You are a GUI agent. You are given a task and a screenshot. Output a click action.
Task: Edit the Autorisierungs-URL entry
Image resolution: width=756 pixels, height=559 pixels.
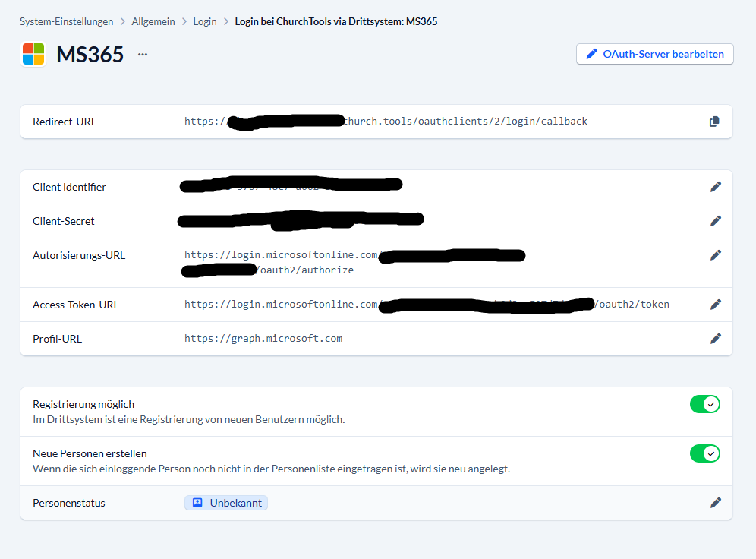pos(715,255)
